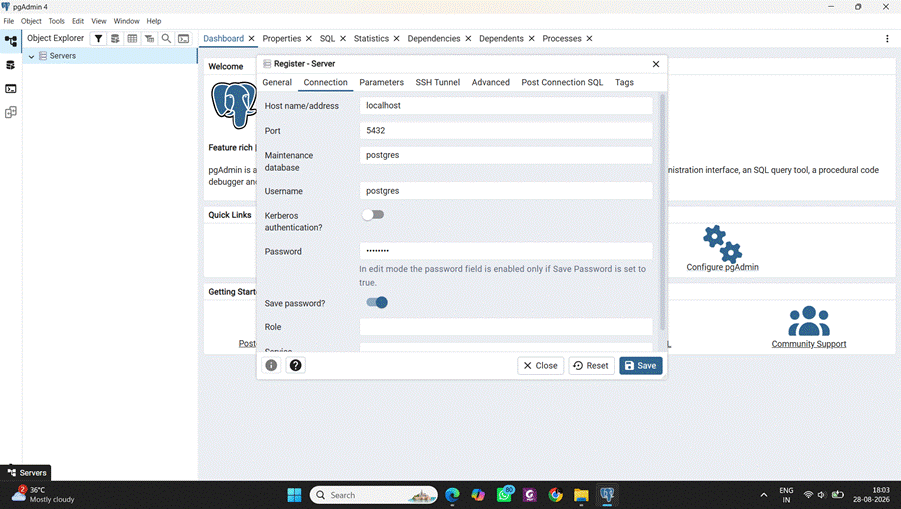Close the Dependencies tab

click(x=468, y=38)
